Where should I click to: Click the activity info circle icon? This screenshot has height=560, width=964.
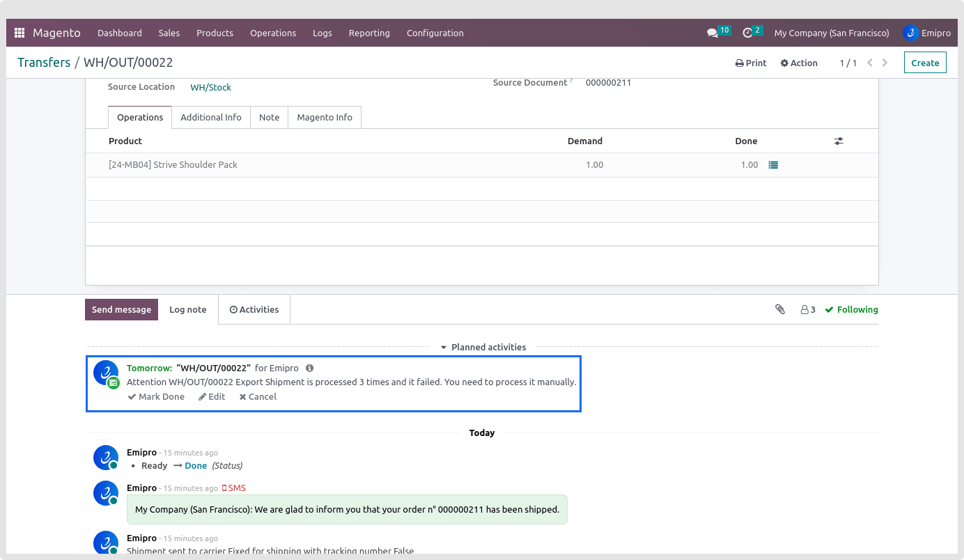(310, 368)
